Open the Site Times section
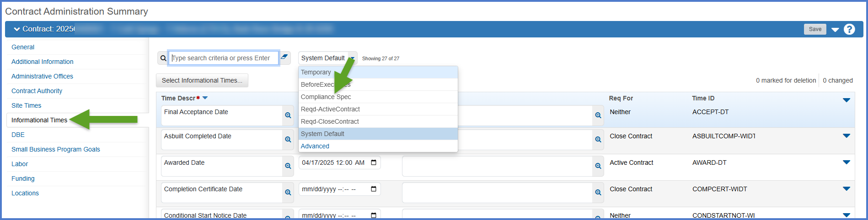868x220 pixels. pos(26,105)
